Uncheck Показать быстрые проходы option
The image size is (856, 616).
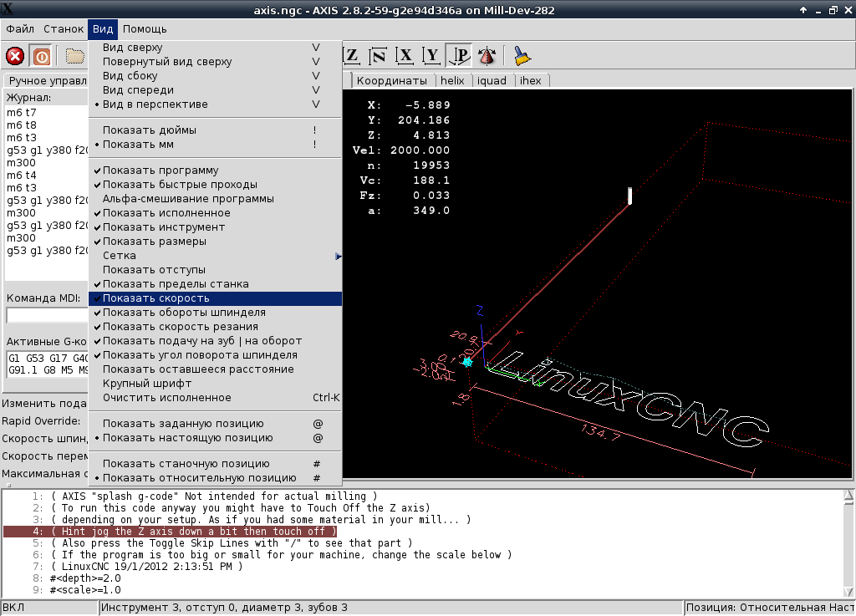pos(180,185)
